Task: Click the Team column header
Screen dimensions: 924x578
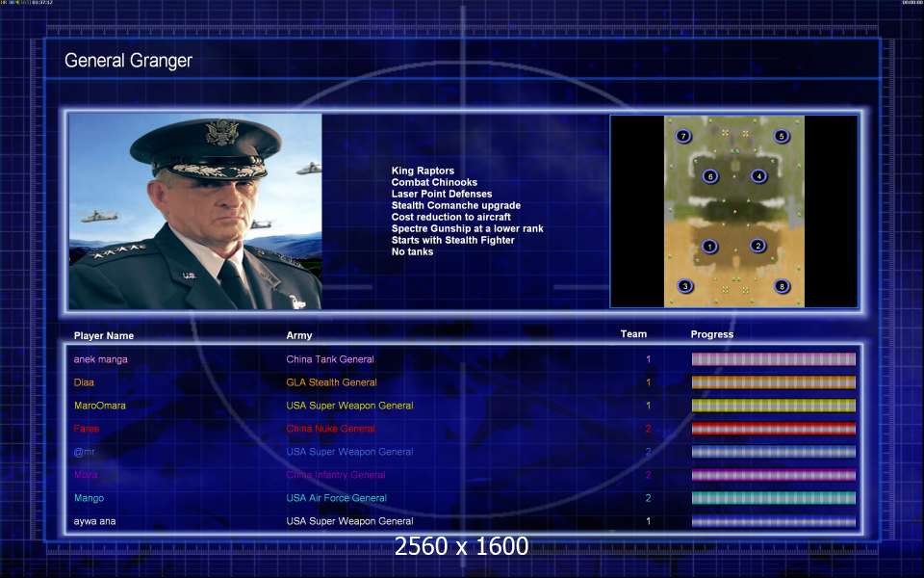Action: click(633, 334)
